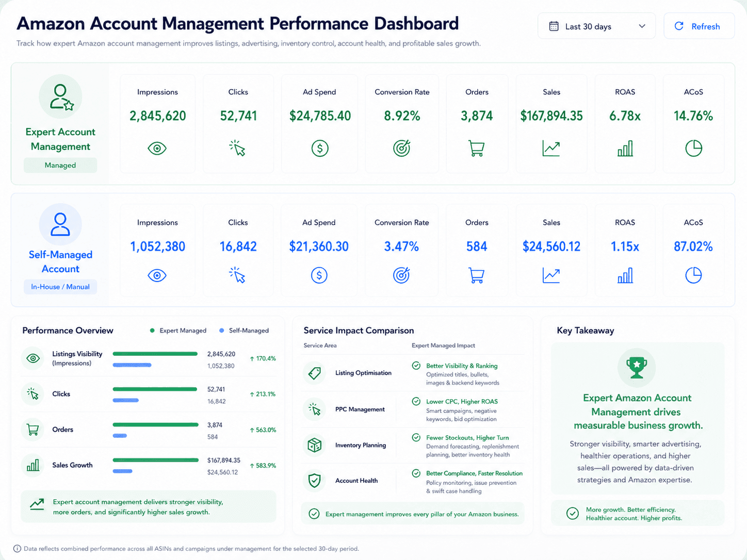Click the shield icon beside Account Health
Screen dimensions: 747x560
click(315, 481)
